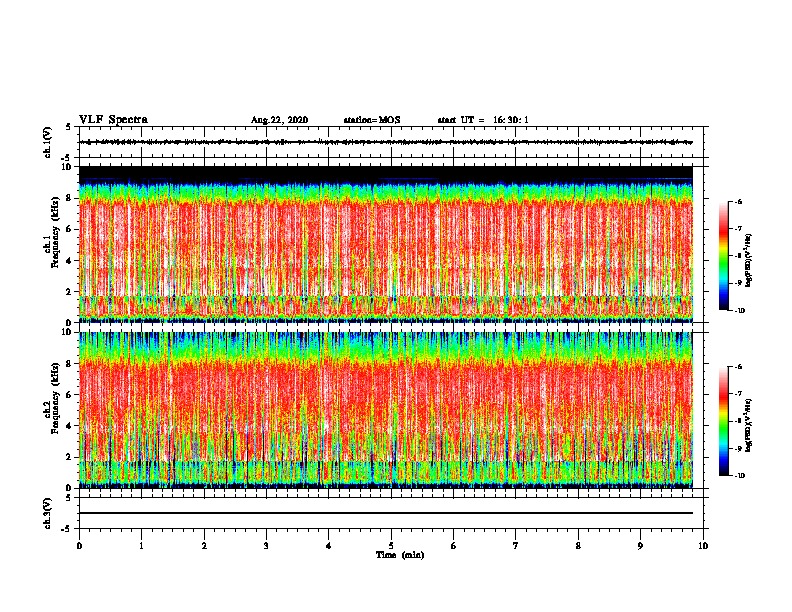Select the "start UT = 16:30: 1" text
The width and height of the screenshot is (792, 612).
(x=483, y=120)
